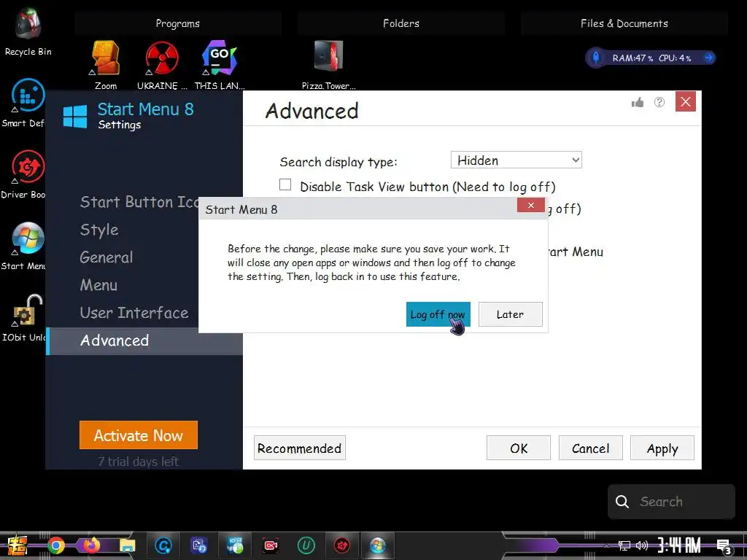
Task: Click the Programs desktop section header
Action: 178,23
